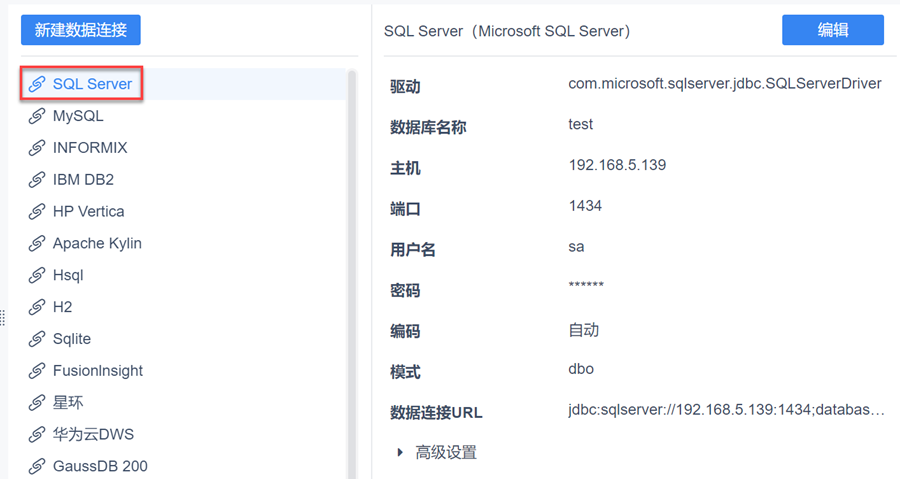Click the truncated 数据连接URL jdbc value

click(726, 410)
